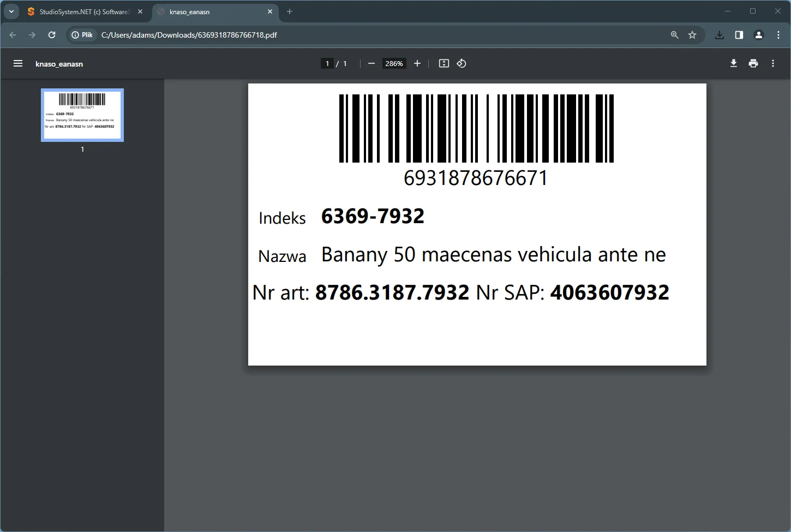Navigate back using the back arrow
Viewport: 791px width, 532px height.
[x=13, y=35]
